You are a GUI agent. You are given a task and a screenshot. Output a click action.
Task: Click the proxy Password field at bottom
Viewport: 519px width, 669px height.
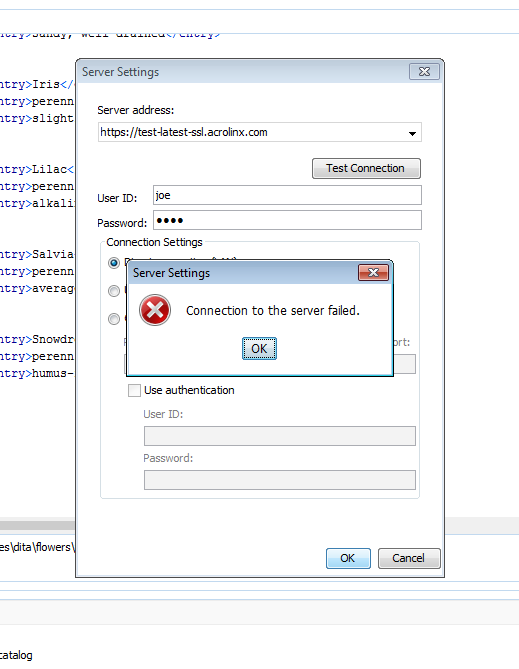pyautogui.click(x=280, y=480)
